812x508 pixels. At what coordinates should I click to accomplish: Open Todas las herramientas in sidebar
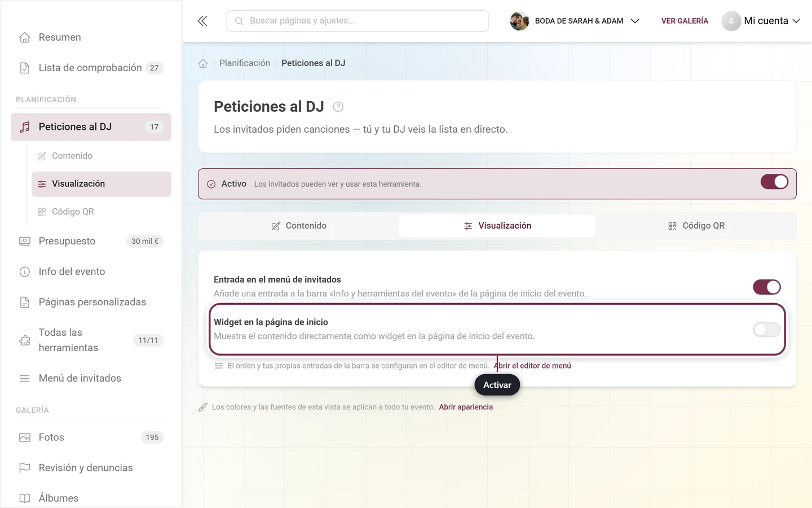(x=91, y=340)
